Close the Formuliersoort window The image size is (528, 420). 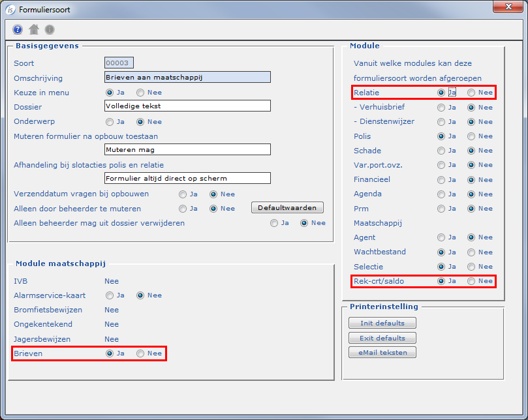tap(507, 8)
